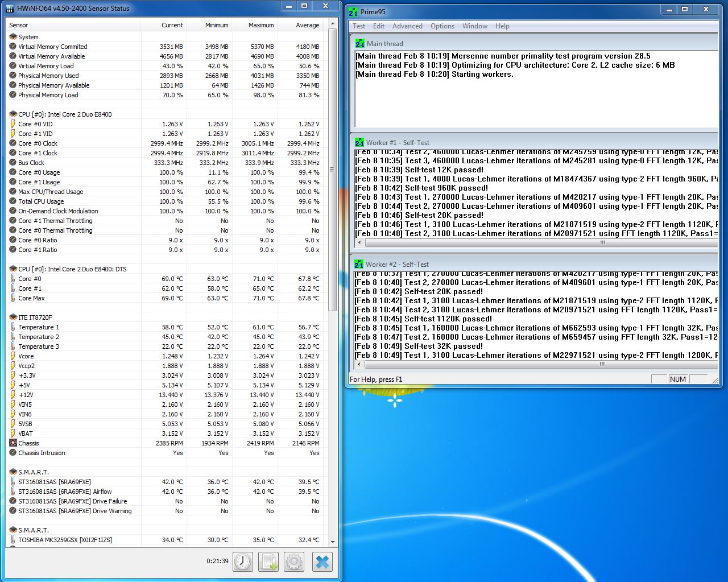The height and width of the screenshot is (582, 728).
Task: Open the Advanced menu in Prime95
Action: [407, 26]
